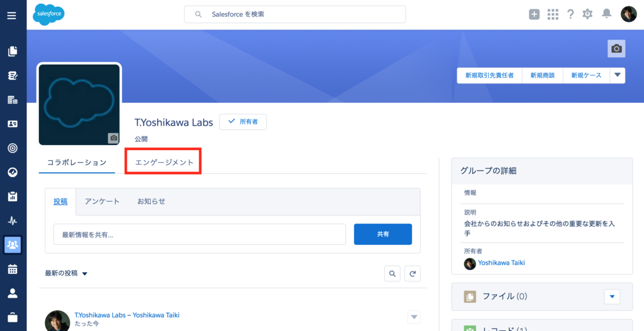Viewport: 644px width, 331px height.
Task: Click the グループの詳細 panel header
Action: pyautogui.click(x=541, y=171)
